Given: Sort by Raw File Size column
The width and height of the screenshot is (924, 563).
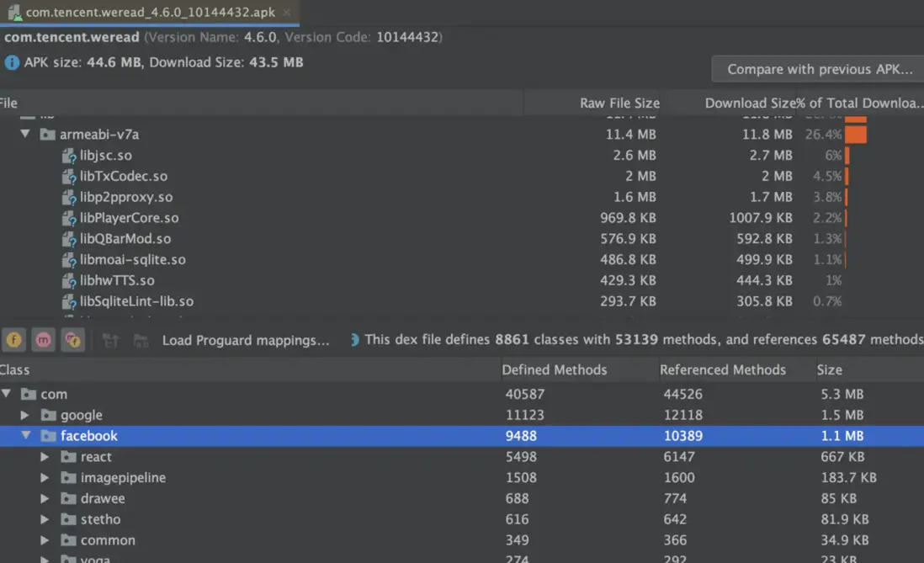Looking at the screenshot, I should coord(619,103).
